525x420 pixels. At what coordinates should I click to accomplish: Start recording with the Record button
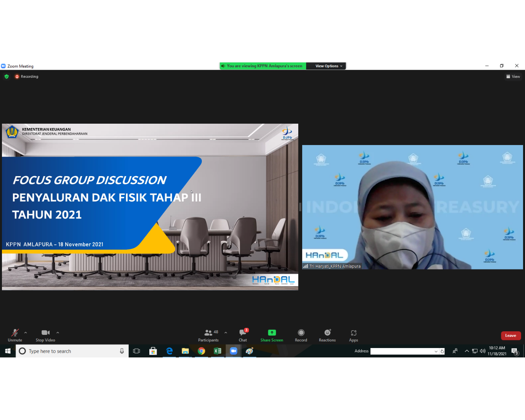[x=301, y=335]
